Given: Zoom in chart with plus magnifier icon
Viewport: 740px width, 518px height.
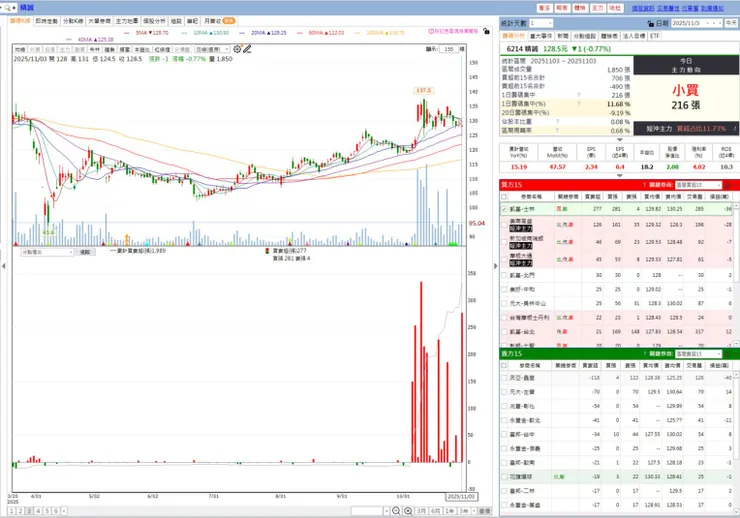Looking at the screenshot, I should (x=408, y=511).
